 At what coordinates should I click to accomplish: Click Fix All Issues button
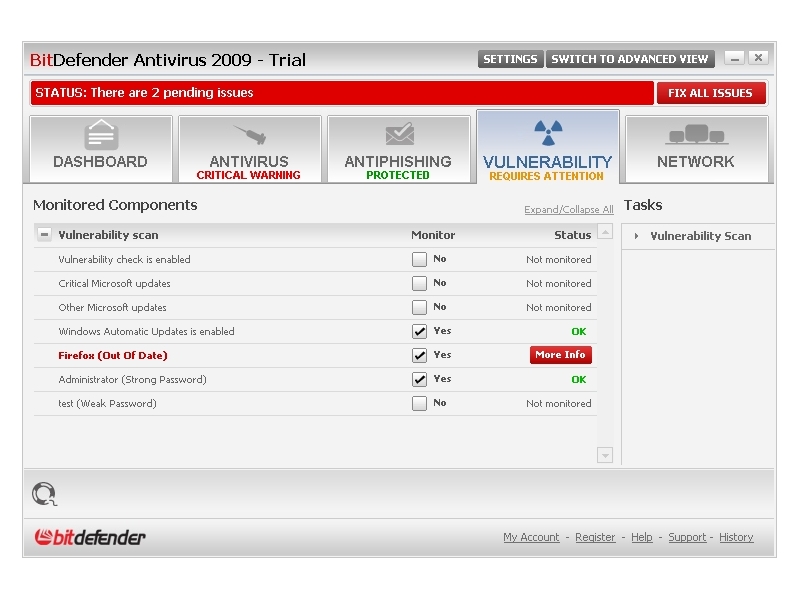click(711, 93)
